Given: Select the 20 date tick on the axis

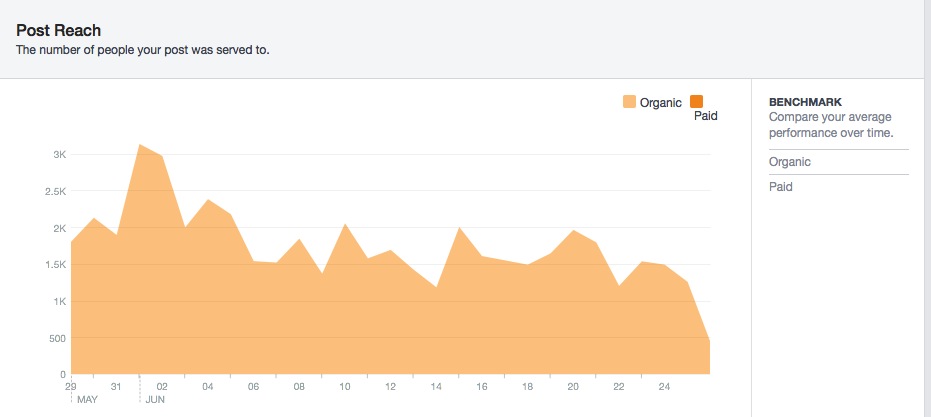Looking at the screenshot, I should point(573,387).
